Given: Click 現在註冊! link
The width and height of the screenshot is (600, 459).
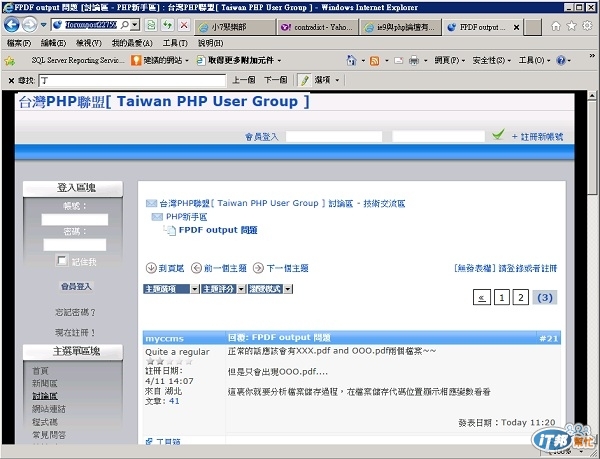Looking at the screenshot, I should (x=75, y=332).
